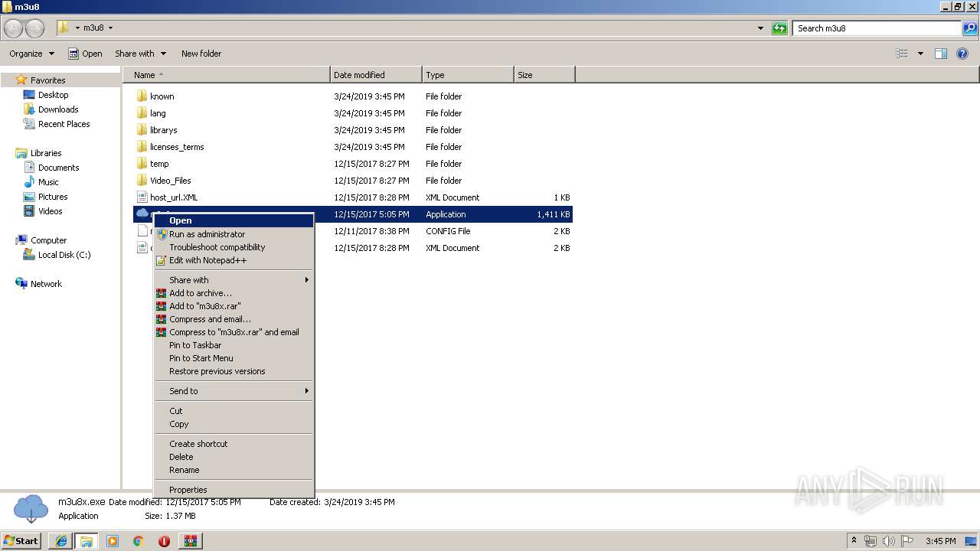Sort by Size column header

click(544, 75)
